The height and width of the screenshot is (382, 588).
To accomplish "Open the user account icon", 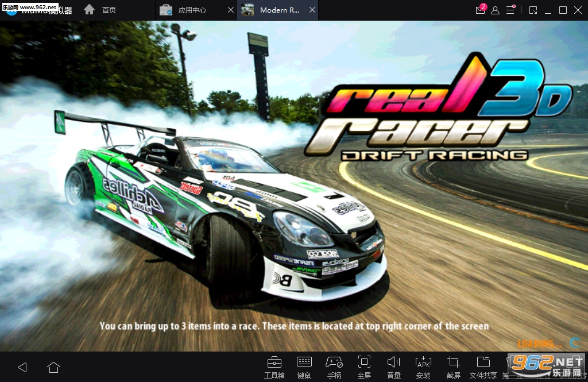I will pyautogui.click(x=495, y=10).
